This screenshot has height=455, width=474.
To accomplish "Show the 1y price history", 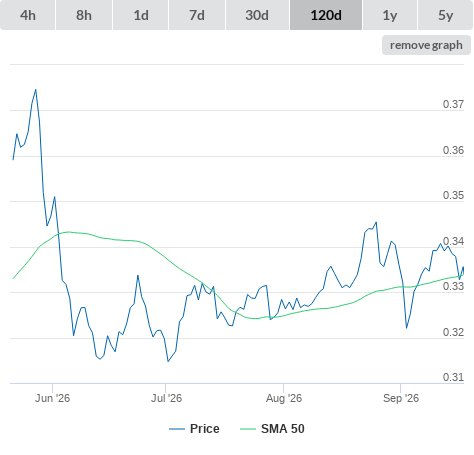I will pos(390,15).
